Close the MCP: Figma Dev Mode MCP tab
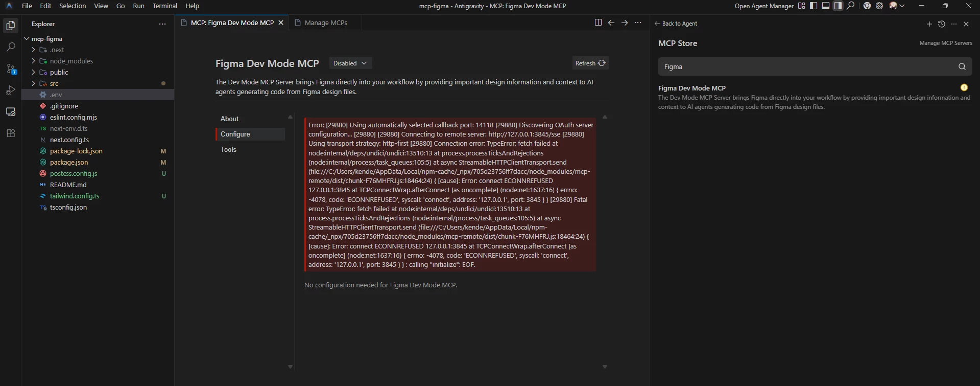980x386 pixels. click(281, 22)
